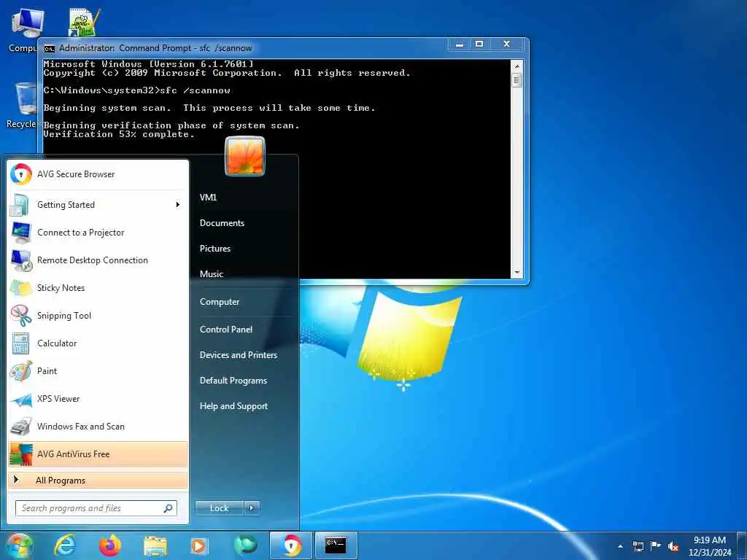This screenshot has width=747, height=560.
Task: Open Action Center flag icon
Action: [656, 546]
